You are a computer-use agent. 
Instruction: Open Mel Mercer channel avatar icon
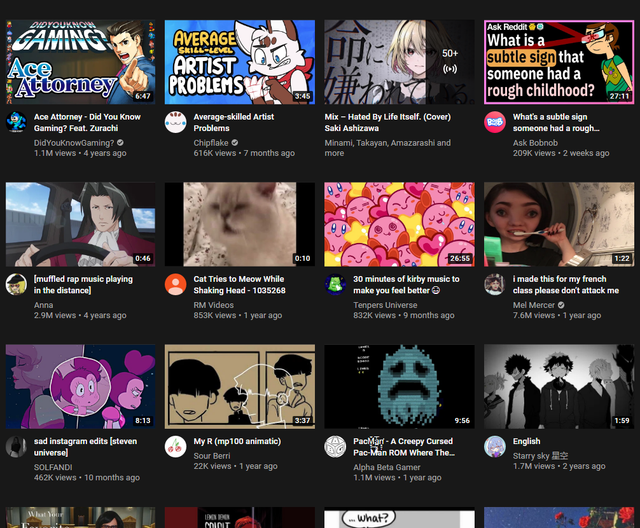coord(495,284)
